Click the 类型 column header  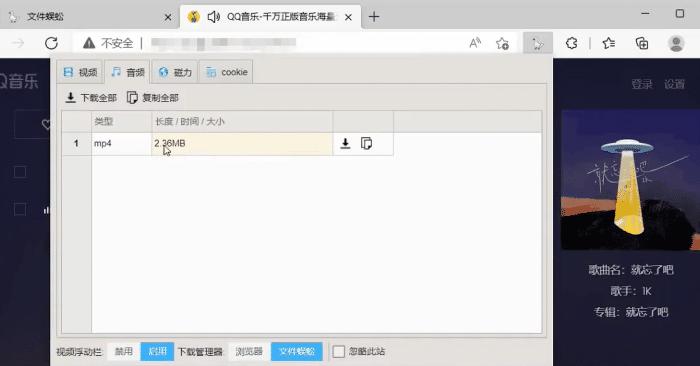pos(121,121)
